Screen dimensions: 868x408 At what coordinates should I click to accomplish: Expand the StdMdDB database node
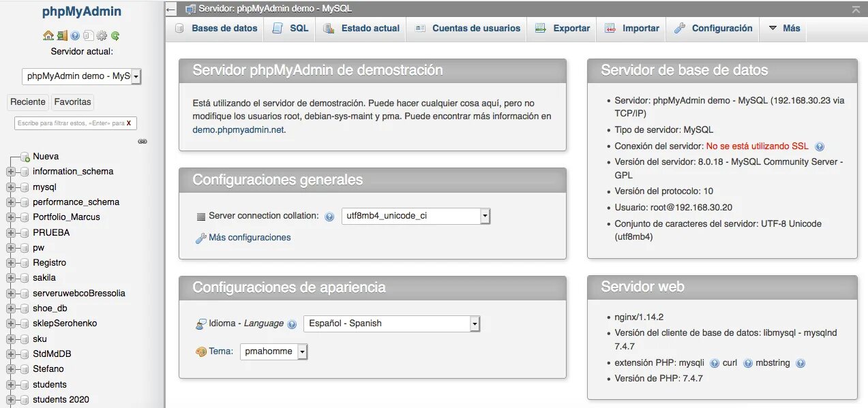[x=10, y=354]
